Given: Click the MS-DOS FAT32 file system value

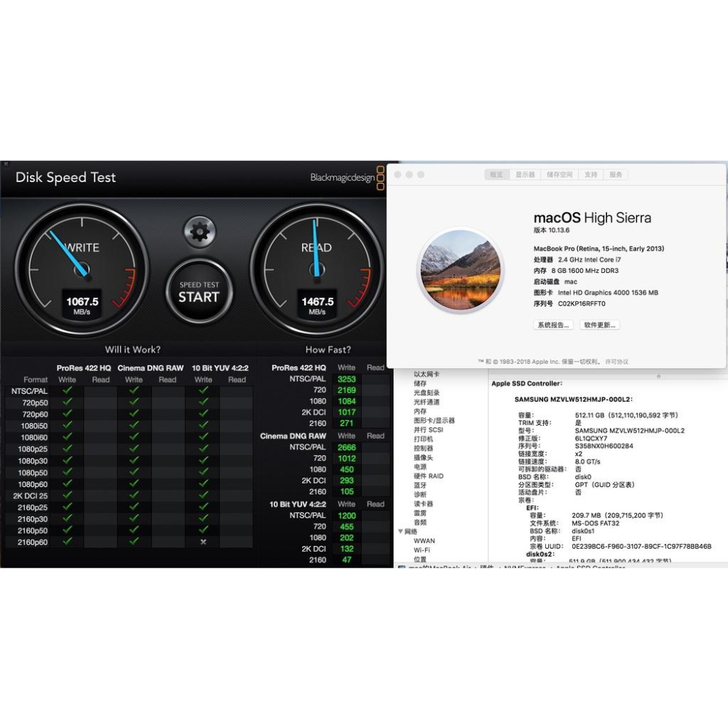Looking at the screenshot, I should coord(596,523).
